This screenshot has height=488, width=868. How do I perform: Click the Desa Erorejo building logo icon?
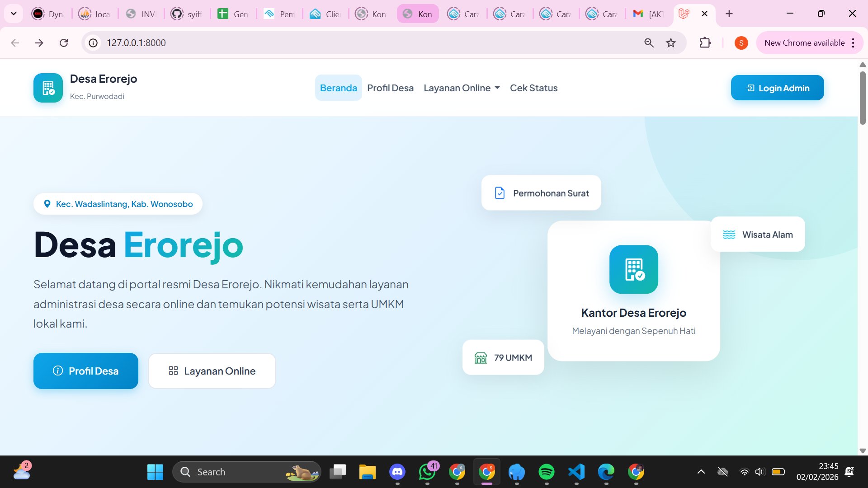click(x=48, y=88)
